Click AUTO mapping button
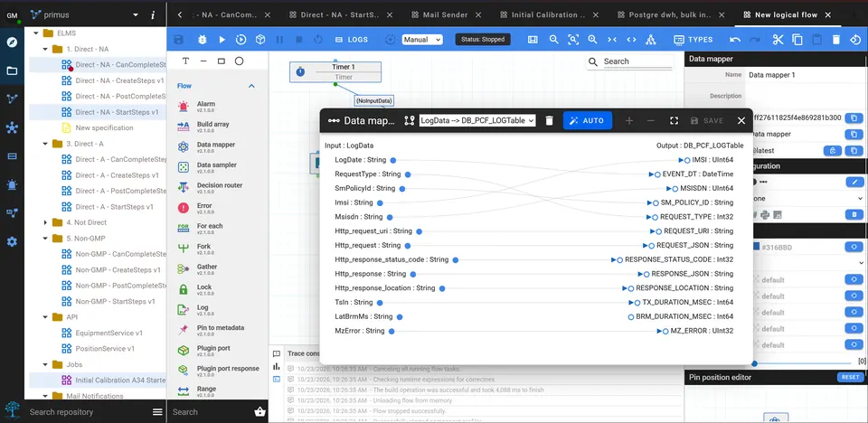Screen dimensions: 868x423 588,121
